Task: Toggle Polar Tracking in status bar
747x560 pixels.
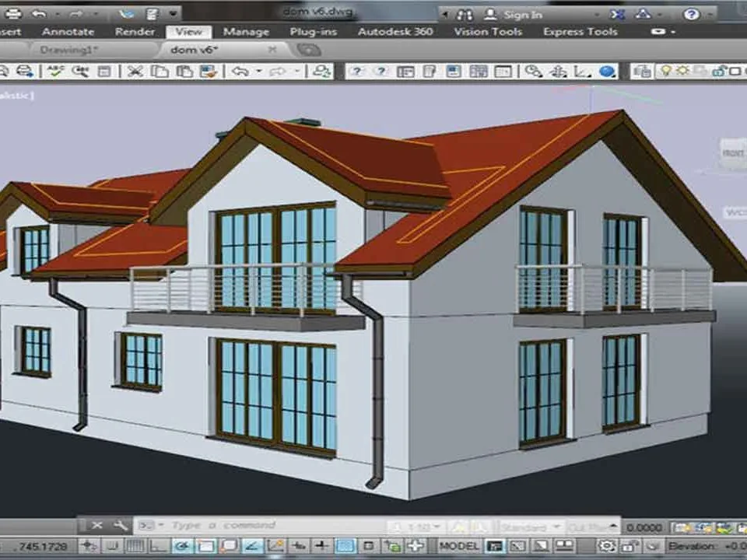Action: [181, 546]
